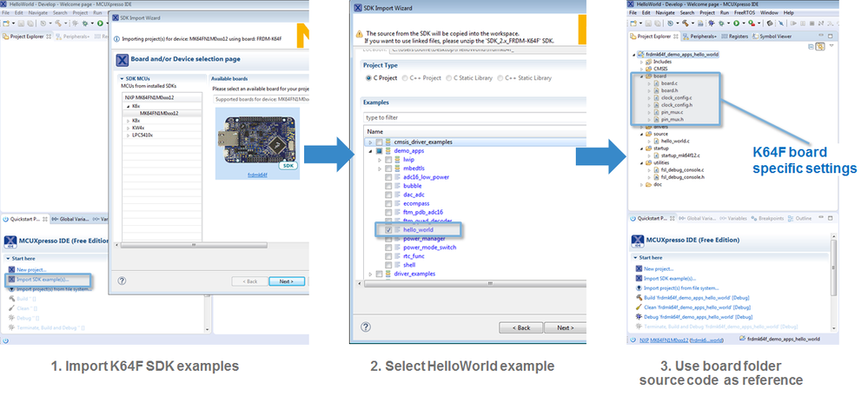Select fsl_debug_console.h file icon in tree
This screenshot has width=868, height=396.
(x=657, y=177)
